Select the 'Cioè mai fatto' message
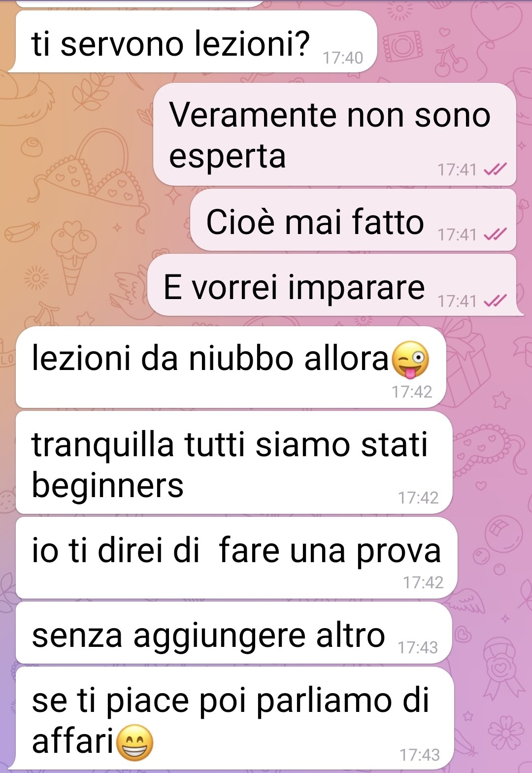The height and width of the screenshot is (773, 532). click(353, 221)
